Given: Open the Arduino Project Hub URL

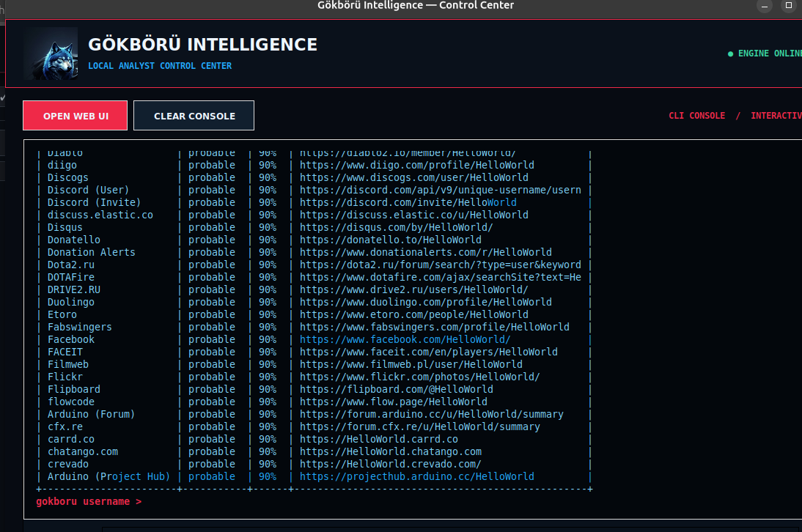Looking at the screenshot, I should coord(417,476).
